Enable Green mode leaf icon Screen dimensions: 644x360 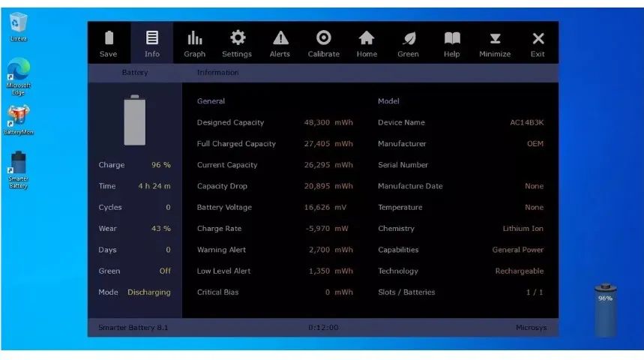click(x=409, y=43)
